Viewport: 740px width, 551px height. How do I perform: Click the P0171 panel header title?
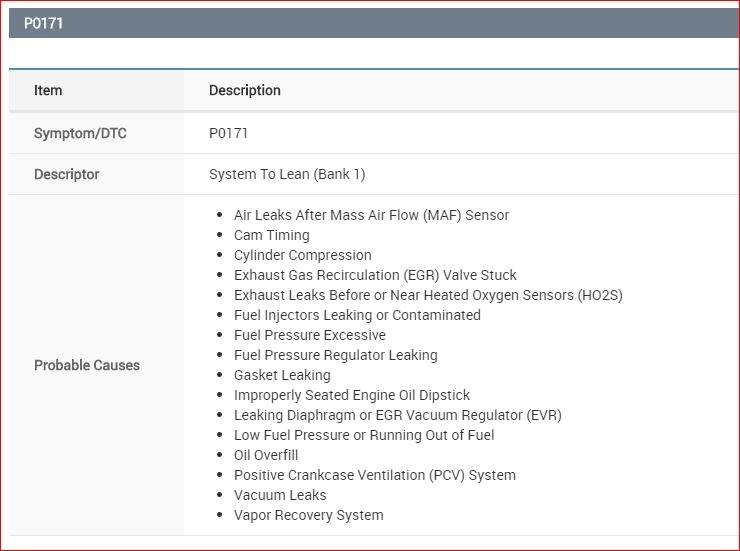point(44,23)
